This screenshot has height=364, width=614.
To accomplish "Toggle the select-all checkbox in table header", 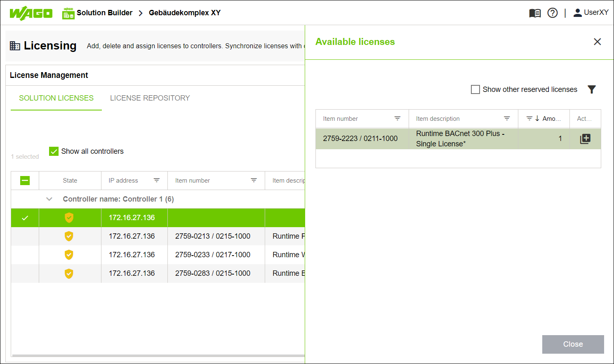I will click(25, 181).
